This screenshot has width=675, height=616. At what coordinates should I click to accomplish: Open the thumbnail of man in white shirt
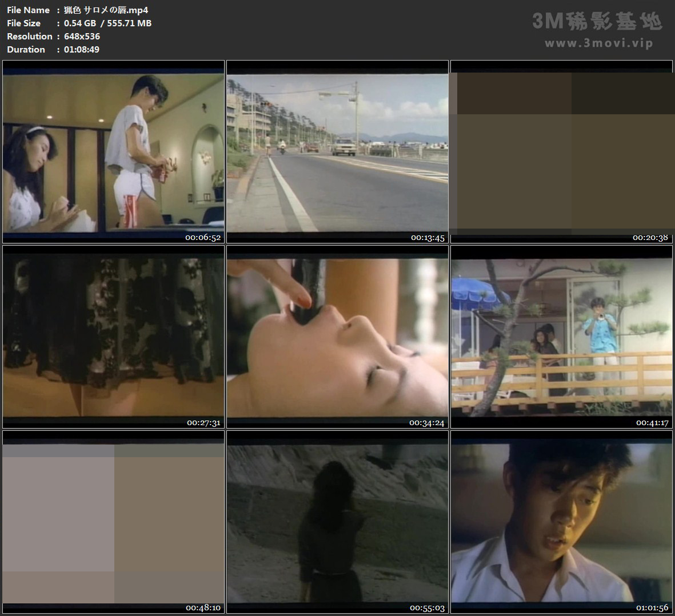tap(561, 522)
